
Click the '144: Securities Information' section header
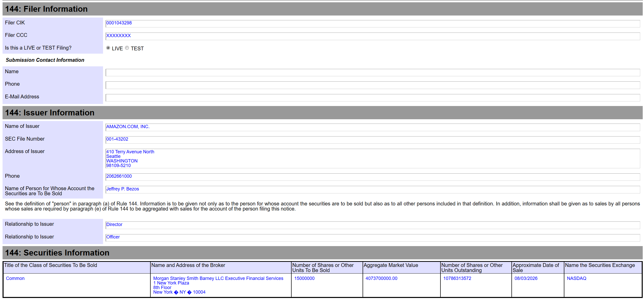point(322,253)
